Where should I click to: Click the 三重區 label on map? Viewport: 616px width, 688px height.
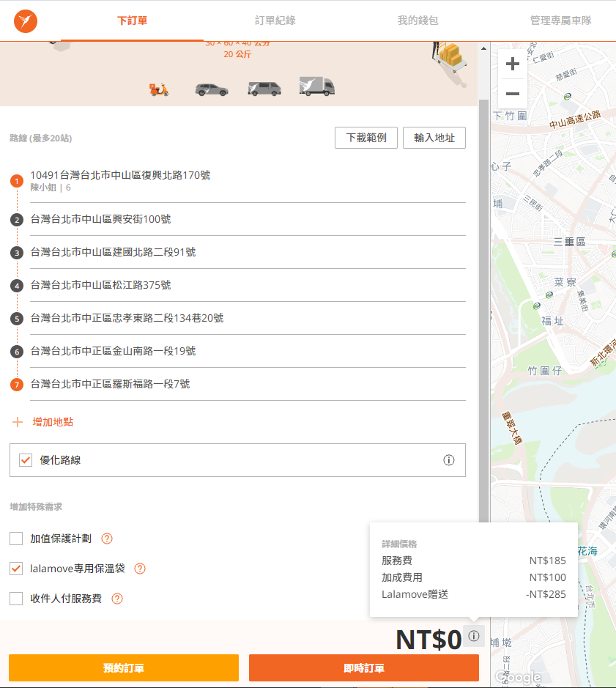click(x=569, y=242)
